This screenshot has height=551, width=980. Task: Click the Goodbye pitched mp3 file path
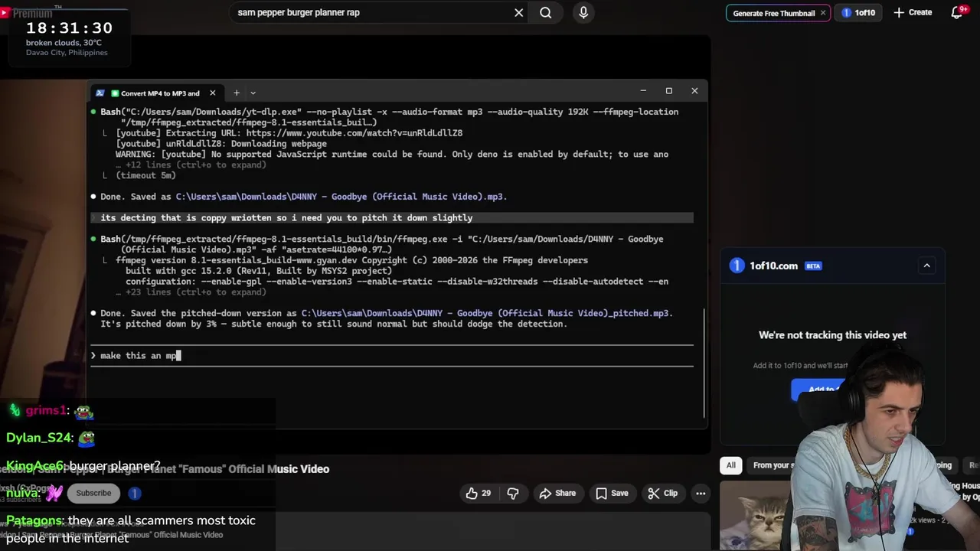point(485,313)
